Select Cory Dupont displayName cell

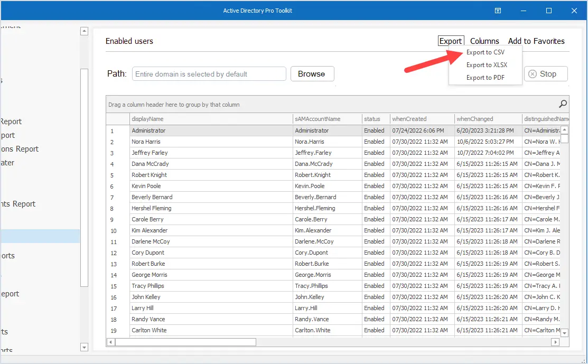tap(211, 253)
